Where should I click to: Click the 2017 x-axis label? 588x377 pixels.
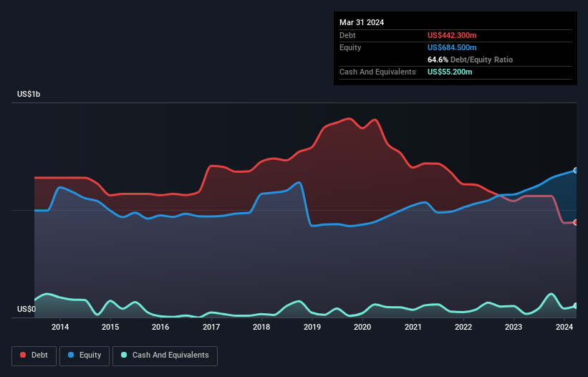click(x=211, y=327)
